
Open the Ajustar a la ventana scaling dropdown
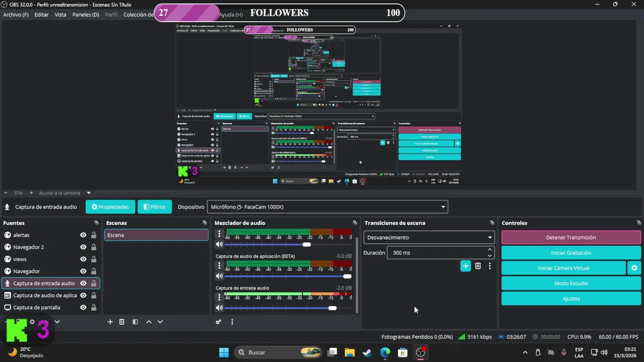(x=64, y=193)
